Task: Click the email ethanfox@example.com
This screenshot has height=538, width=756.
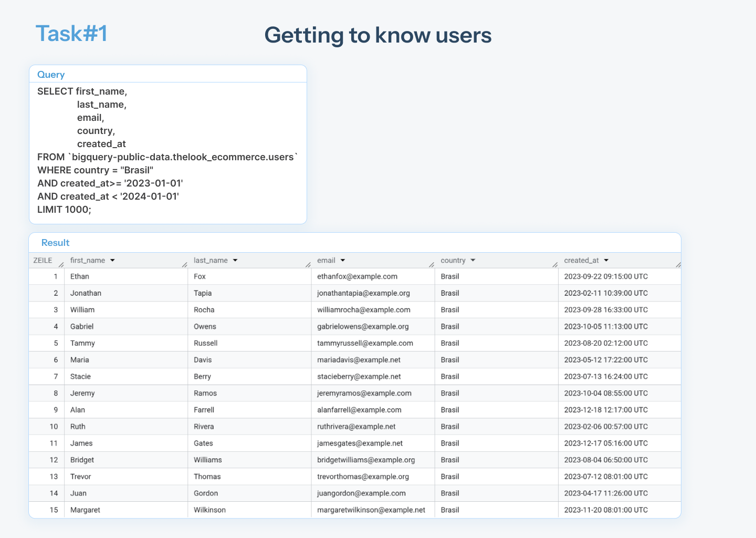Action: 357,276
